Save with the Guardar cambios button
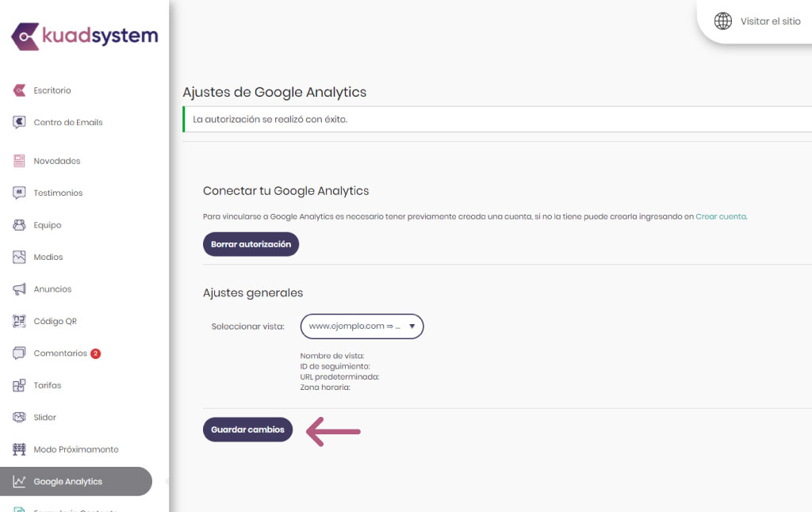This screenshot has width=812, height=512. coord(247,430)
